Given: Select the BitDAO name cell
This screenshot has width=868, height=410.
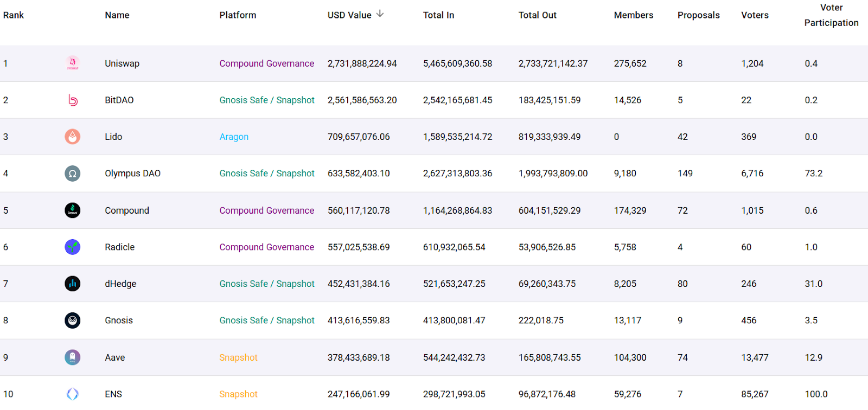Looking at the screenshot, I should 119,100.
